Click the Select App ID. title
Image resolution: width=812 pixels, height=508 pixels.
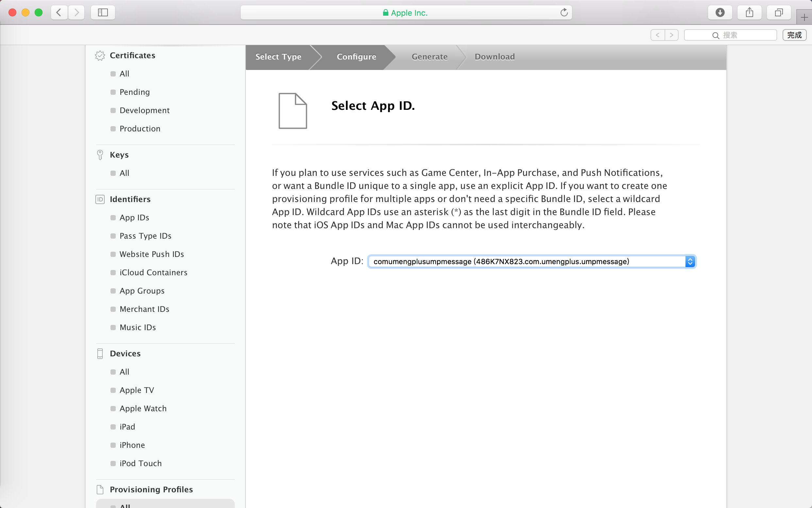373,106
